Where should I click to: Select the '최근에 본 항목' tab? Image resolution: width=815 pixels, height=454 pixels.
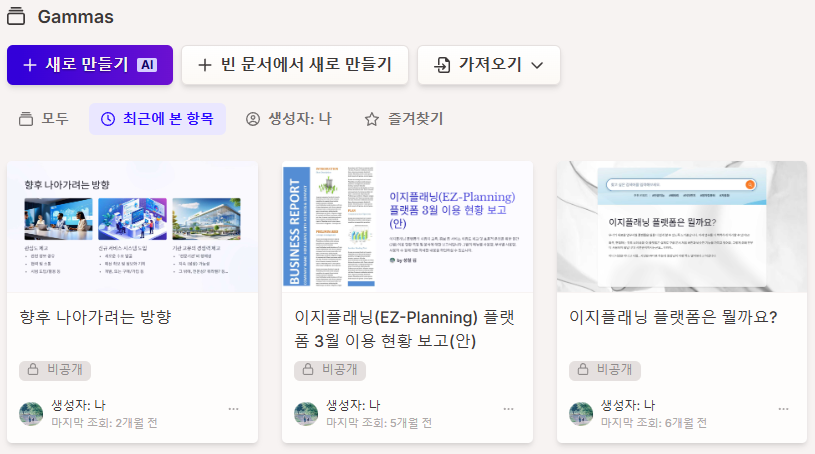(x=157, y=119)
